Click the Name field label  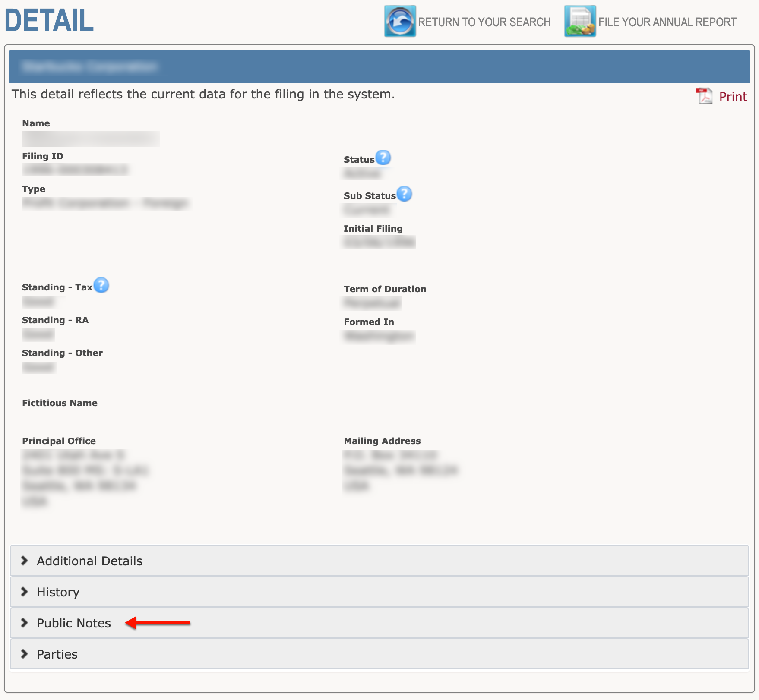pyautogui.click(x=36, y=123)
